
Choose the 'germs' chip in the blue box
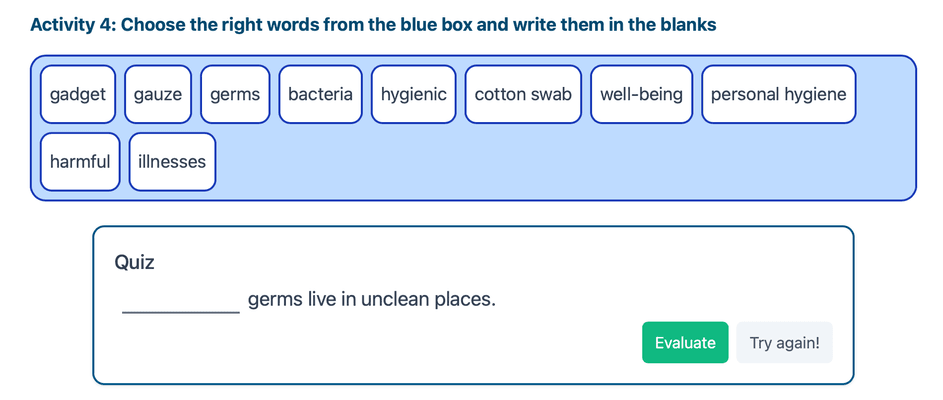point(235,94)
